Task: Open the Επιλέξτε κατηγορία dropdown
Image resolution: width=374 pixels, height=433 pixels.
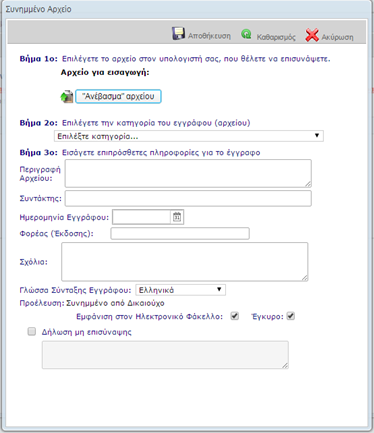Action: coord(189,136)
